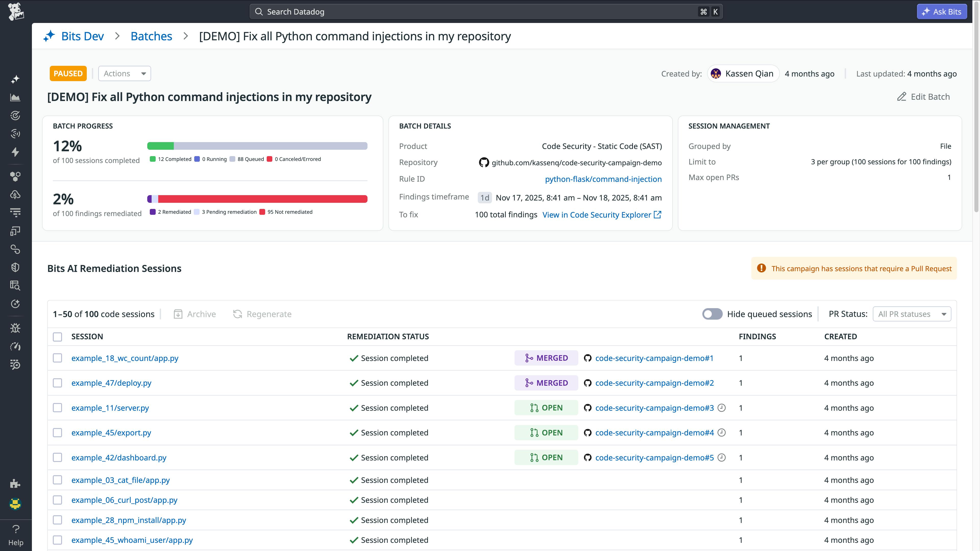Open the GitHub icon next to the repository link
This screenshot has height=551, width=980.
pyautogui.click(x=484, y=162)
